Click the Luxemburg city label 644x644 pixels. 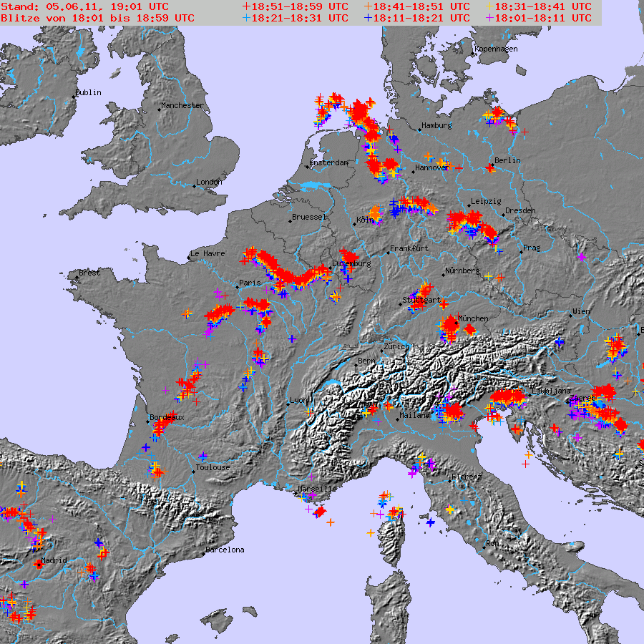coord(351,263)
